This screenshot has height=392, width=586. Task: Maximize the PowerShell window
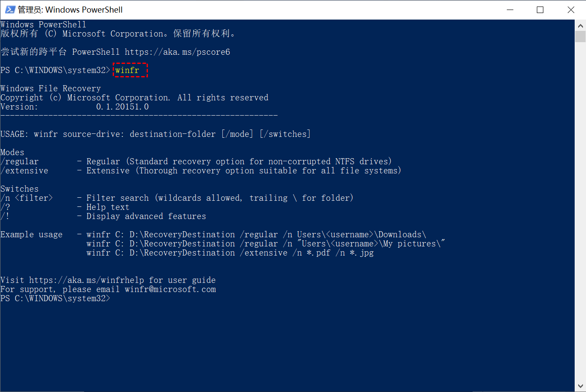coord(540,10)
